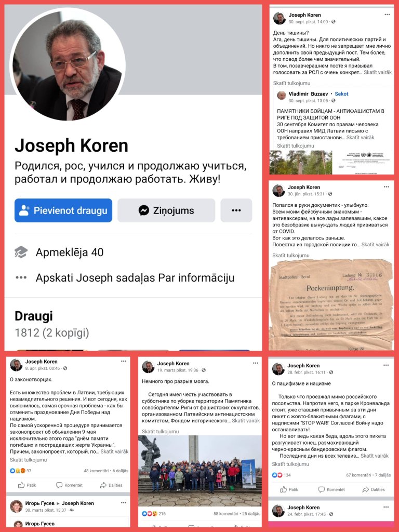
Task: Open options menu on 30. sept. post
Action: tap(387, 15)
